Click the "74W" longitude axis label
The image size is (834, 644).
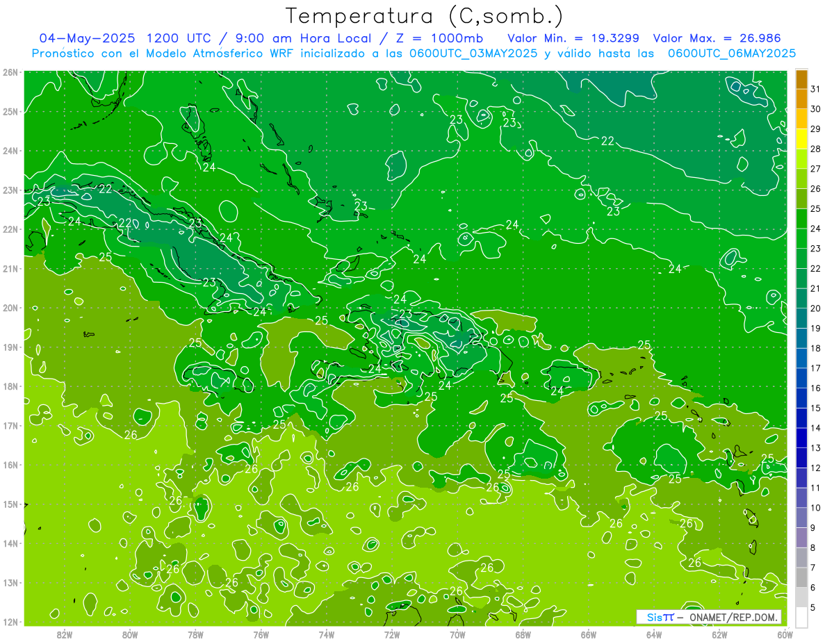327,634
